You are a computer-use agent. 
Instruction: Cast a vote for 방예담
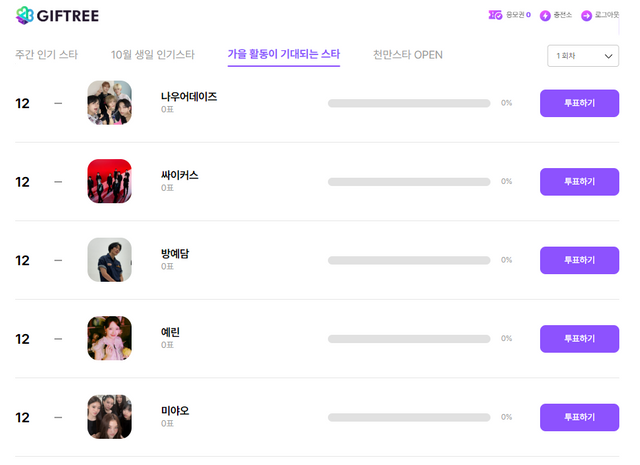579,260
